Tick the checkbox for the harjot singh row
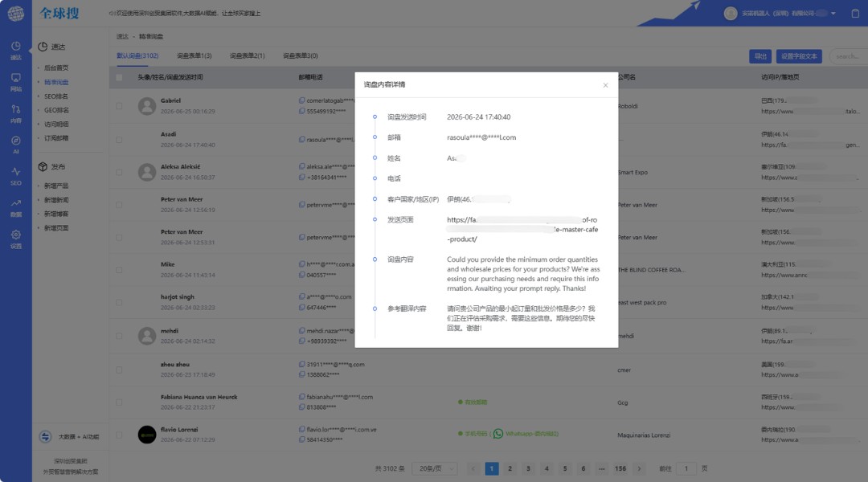 pos(119,302)
